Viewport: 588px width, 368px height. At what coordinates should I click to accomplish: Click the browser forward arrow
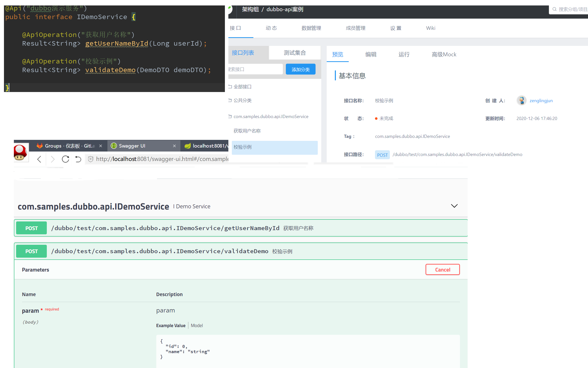click(52, 159)
